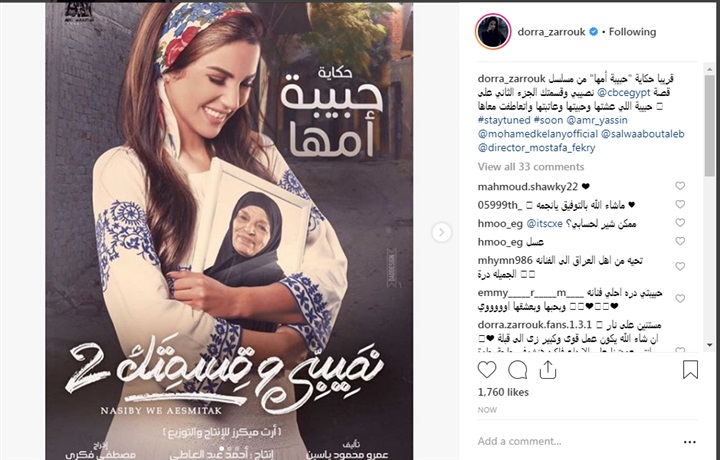Click the comments scrollbar up arrow
Image resolution: width=720 pixels, height=460 pixels.
(x=710, y=69)
